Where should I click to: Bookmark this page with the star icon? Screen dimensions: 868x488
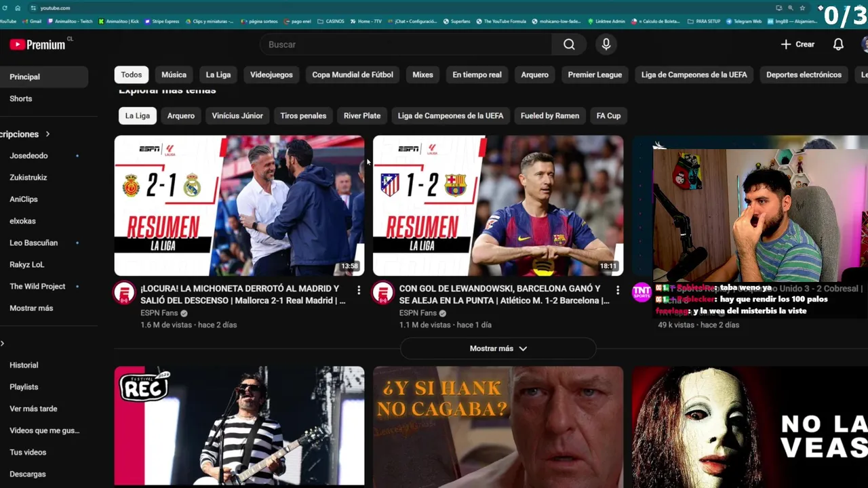[x=802, y=7]
